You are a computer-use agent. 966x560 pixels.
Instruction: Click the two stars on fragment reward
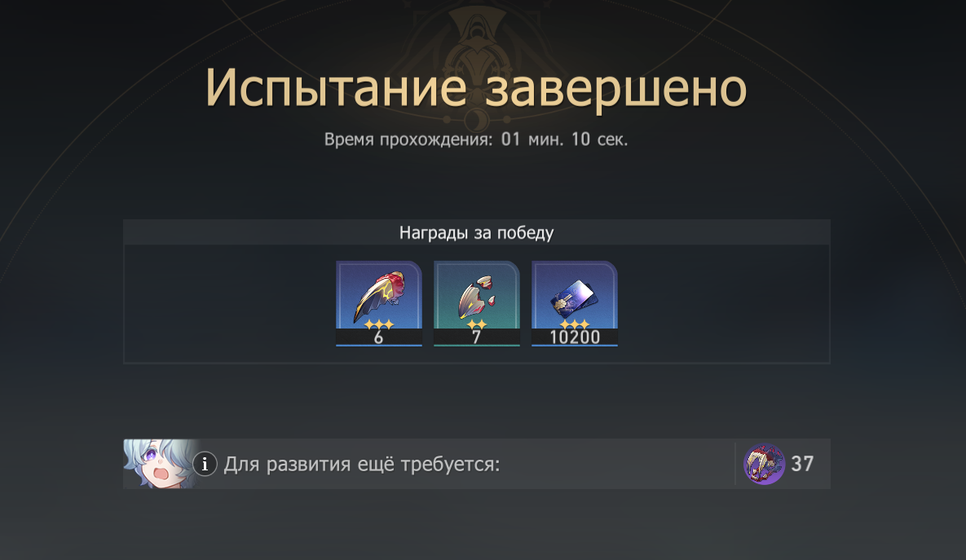(477, 324)
